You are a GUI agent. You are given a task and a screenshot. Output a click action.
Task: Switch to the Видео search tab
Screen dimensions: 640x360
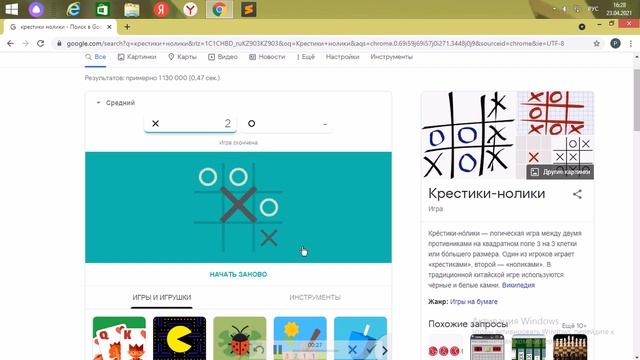(223, 57)
